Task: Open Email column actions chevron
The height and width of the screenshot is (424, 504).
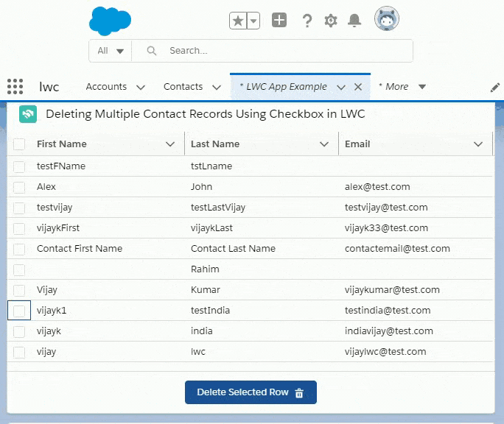Action: (x=478, y=144)
